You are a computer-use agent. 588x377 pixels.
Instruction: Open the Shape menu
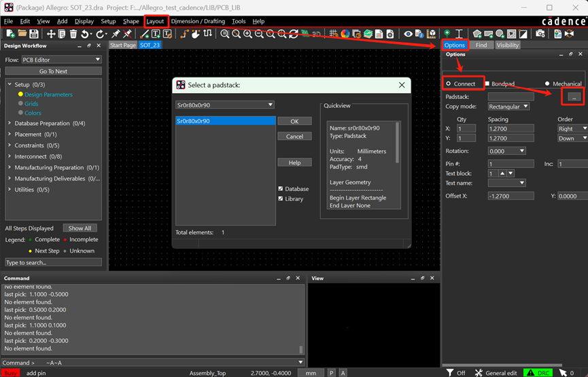click(131, 21)
